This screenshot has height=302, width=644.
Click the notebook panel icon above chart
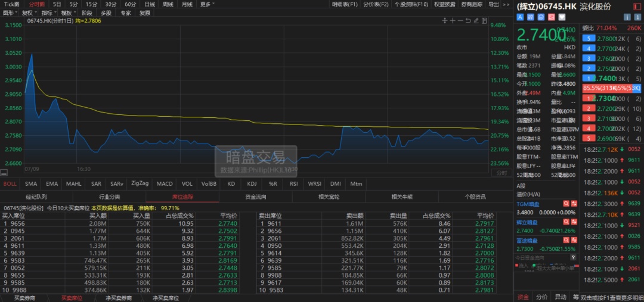tap(484, 20)
